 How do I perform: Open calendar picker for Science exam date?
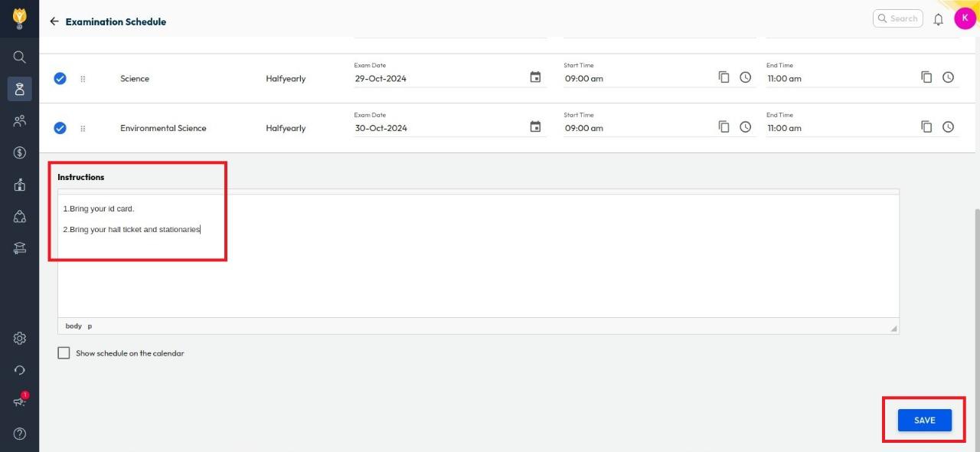point(535,77)
